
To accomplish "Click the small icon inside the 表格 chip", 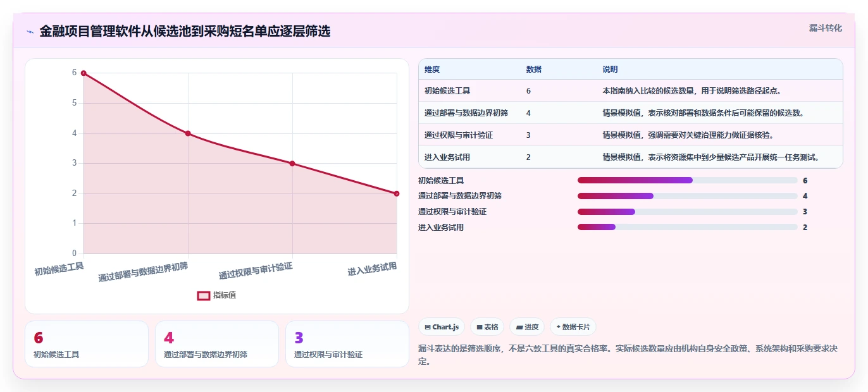I will coord(480,328).
